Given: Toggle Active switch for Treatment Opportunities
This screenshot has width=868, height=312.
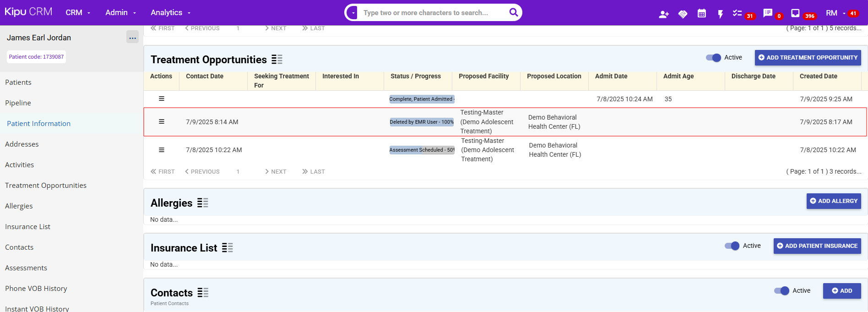Looking at the screenshot, I should point(713,58).
